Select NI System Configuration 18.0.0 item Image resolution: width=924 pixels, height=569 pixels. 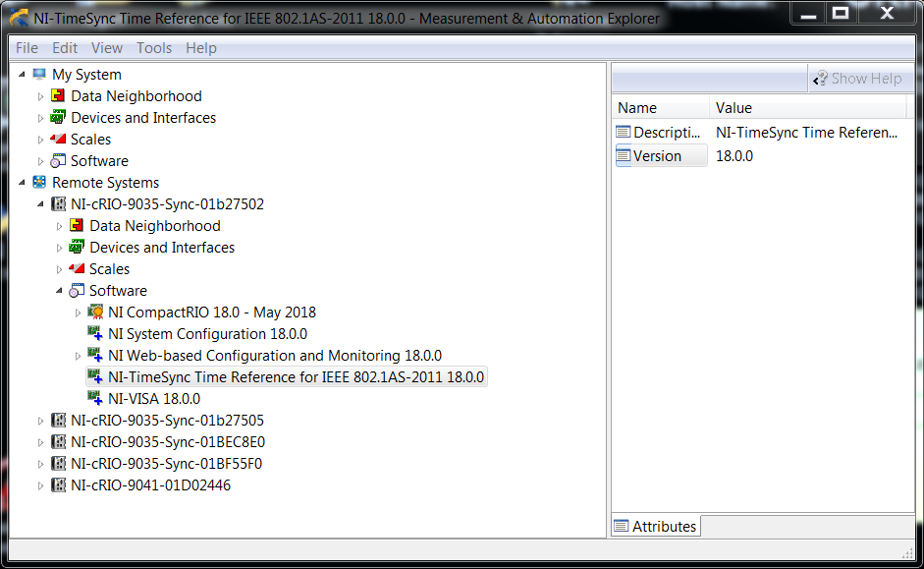click(x=207, y=334)
